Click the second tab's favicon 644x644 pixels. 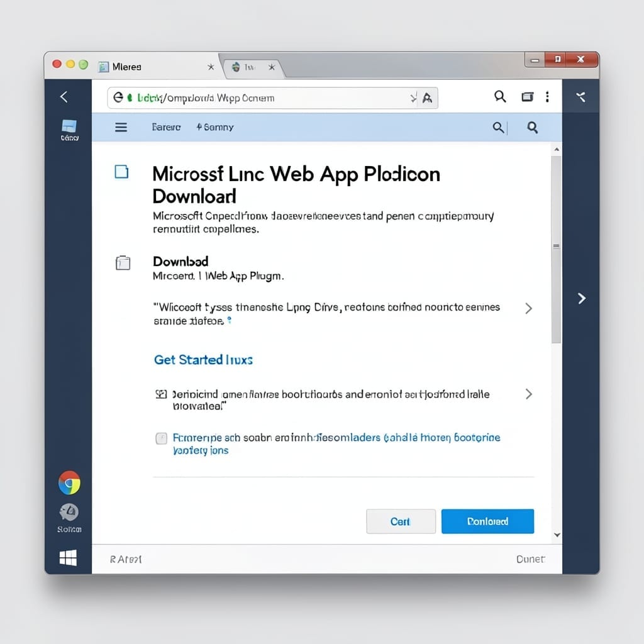(236, 67)
